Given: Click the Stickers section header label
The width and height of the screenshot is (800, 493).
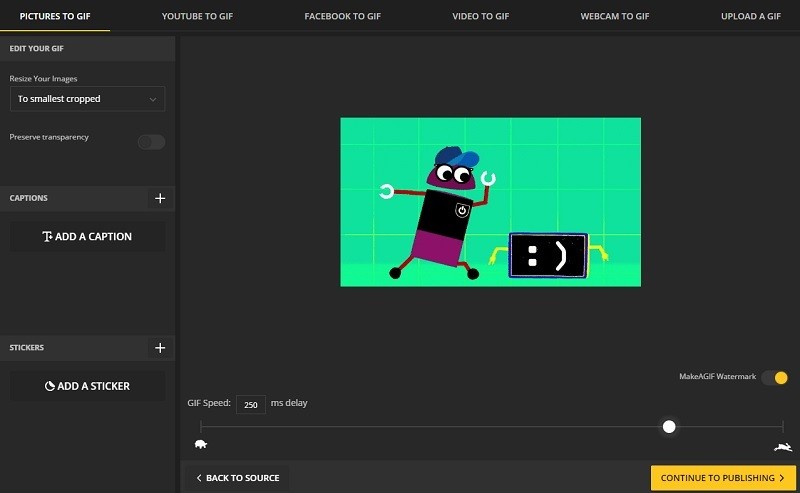Looking at the screenshot, I should (x=27, y=348).
